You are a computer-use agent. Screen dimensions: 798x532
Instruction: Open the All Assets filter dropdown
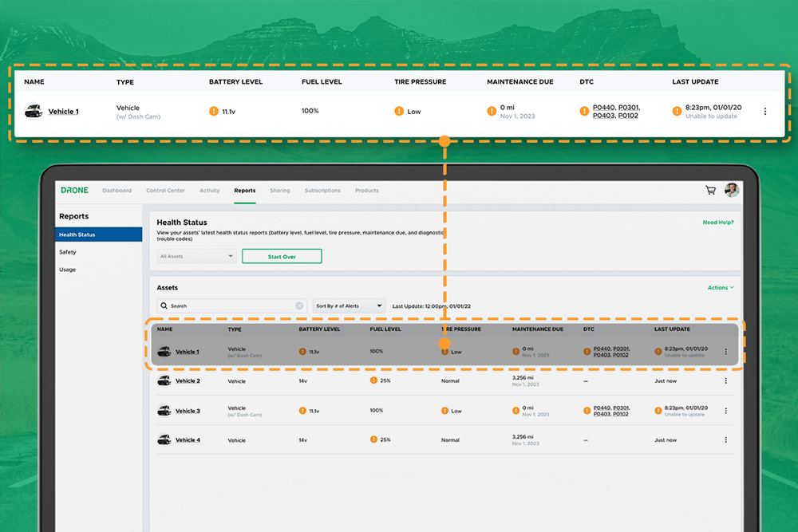[x=196, y=256]
